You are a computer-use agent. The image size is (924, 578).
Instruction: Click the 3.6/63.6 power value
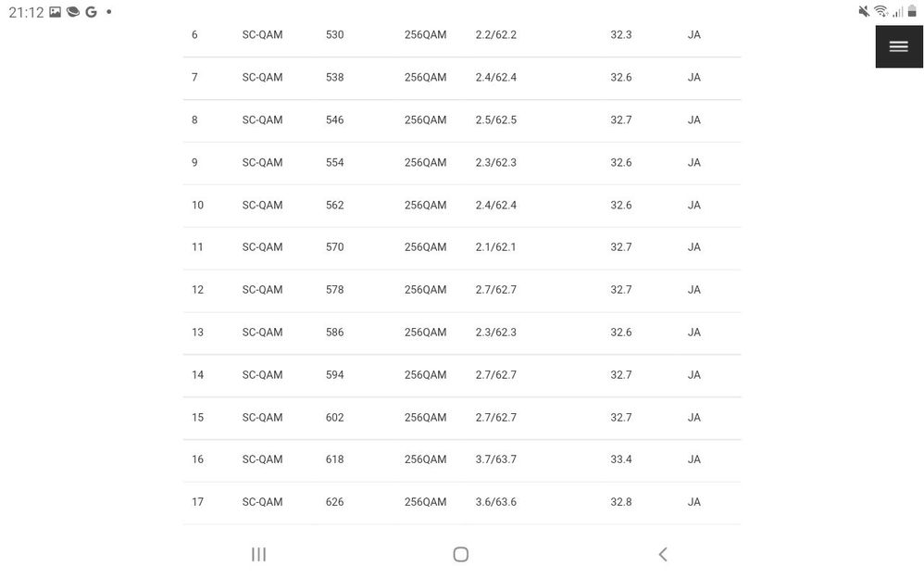coord(496,502)
